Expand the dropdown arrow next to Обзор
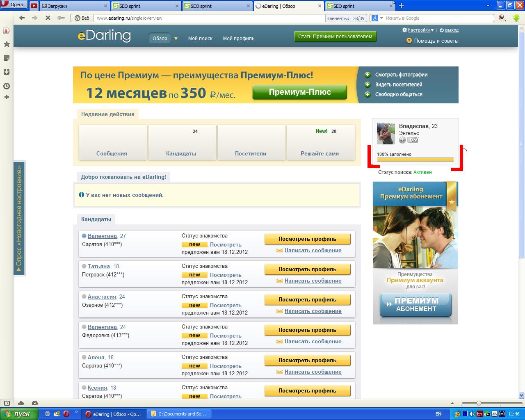This screenshot has width=525, height=420. tap(176, 39)
